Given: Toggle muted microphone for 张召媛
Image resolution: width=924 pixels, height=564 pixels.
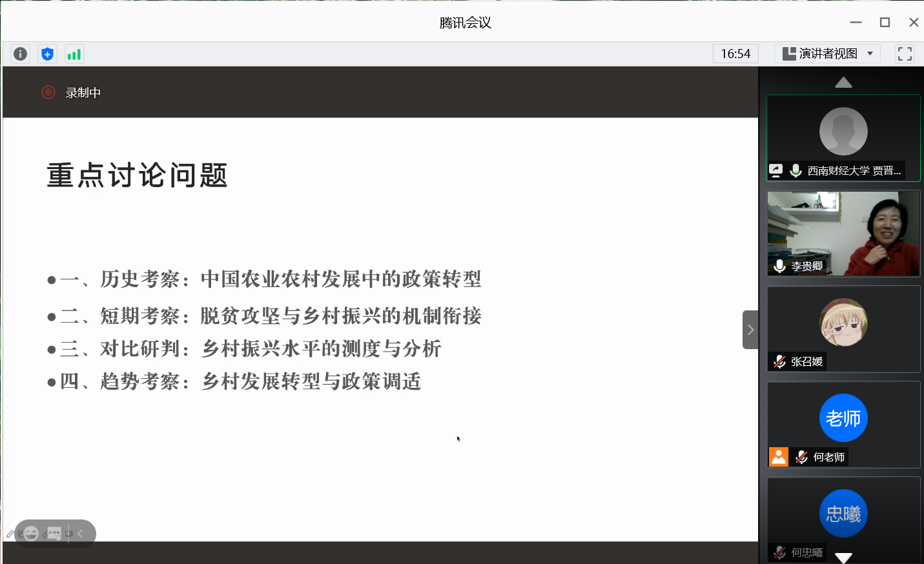Looking at the screenshot, I should coord(780,361).
